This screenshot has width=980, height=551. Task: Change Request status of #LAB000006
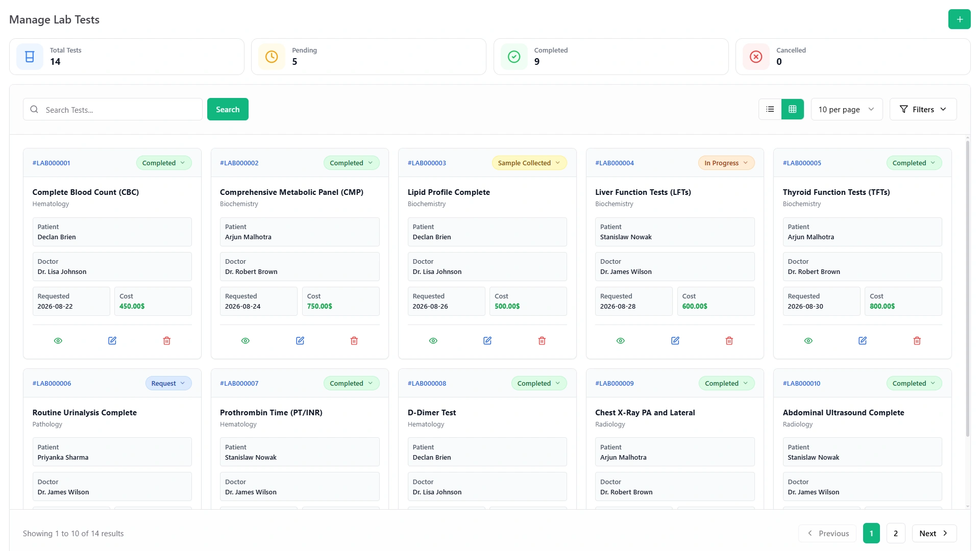click(168, 384)
